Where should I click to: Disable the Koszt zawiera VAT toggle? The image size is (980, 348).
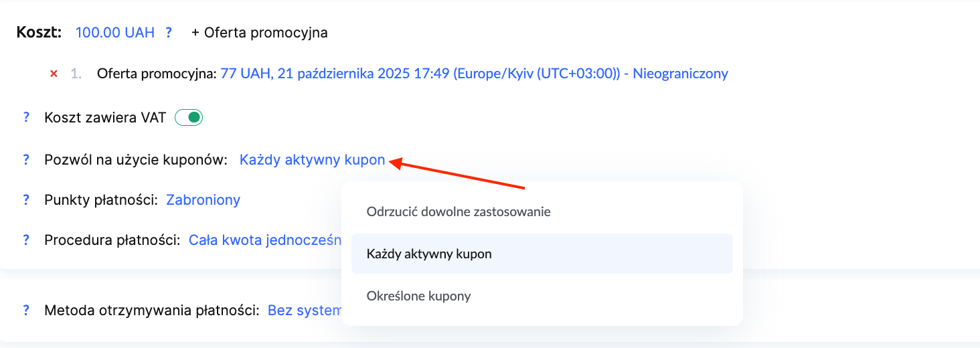pos(189,118)
